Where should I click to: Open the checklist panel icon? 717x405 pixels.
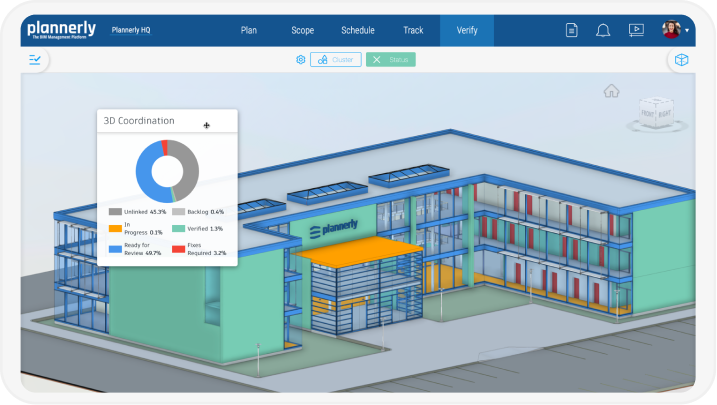[x=35, y=59]
